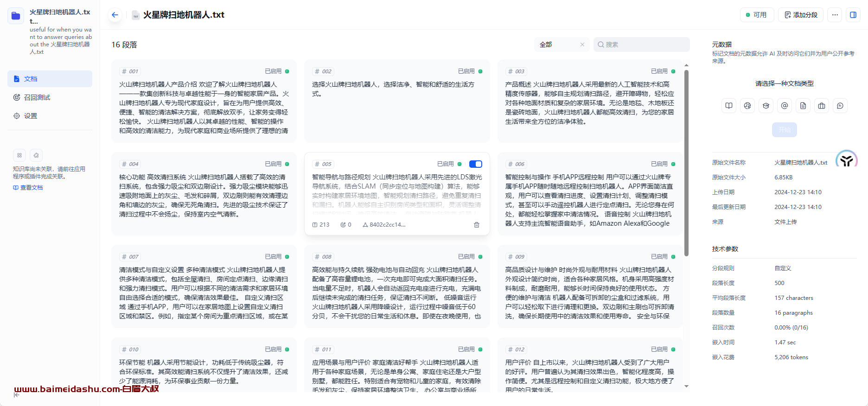Click the hash 8402c2cc14... in segment 005
Image resolution: width=868 pixels, height=406 pixels.
tap(384, 225)
